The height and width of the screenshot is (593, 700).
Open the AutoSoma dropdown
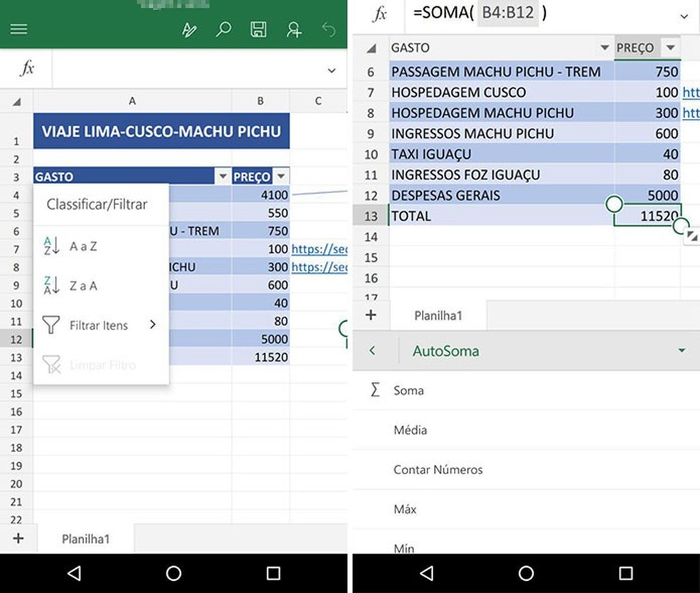[681, 350]
